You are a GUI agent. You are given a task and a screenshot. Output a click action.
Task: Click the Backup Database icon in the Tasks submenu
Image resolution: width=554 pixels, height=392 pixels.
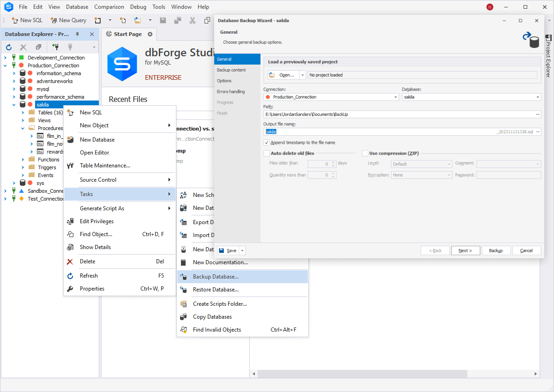[x=183, y=276]
